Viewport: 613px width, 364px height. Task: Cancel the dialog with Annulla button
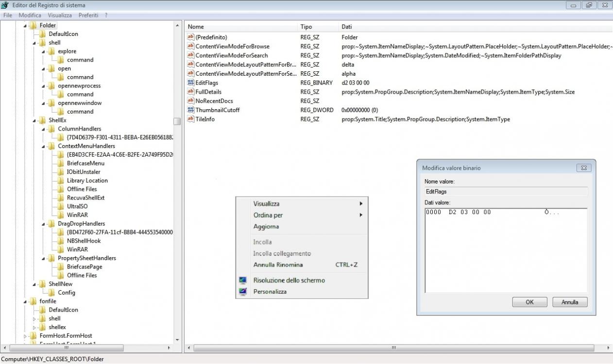[x=570, y=302]
